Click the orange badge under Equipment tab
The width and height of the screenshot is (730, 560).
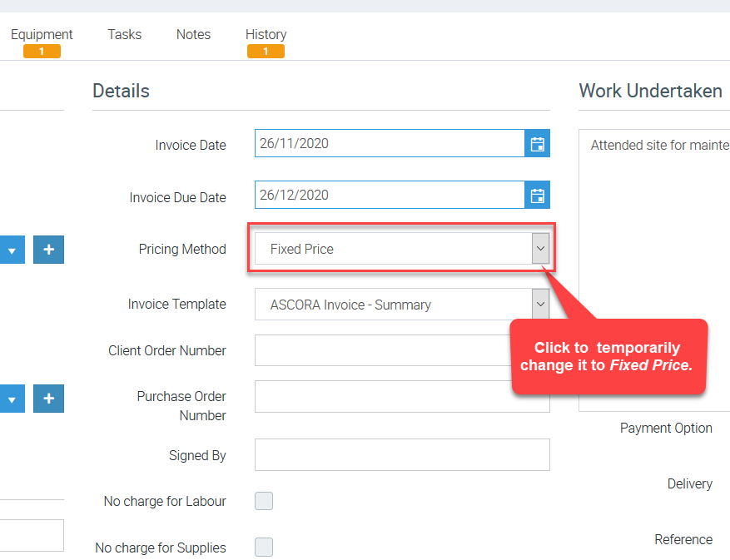click(x=42, y=52)
